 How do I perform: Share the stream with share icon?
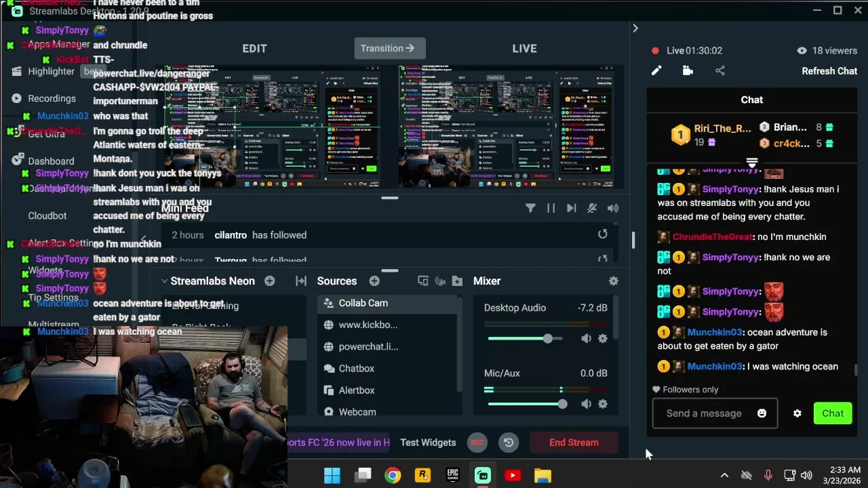719,70
